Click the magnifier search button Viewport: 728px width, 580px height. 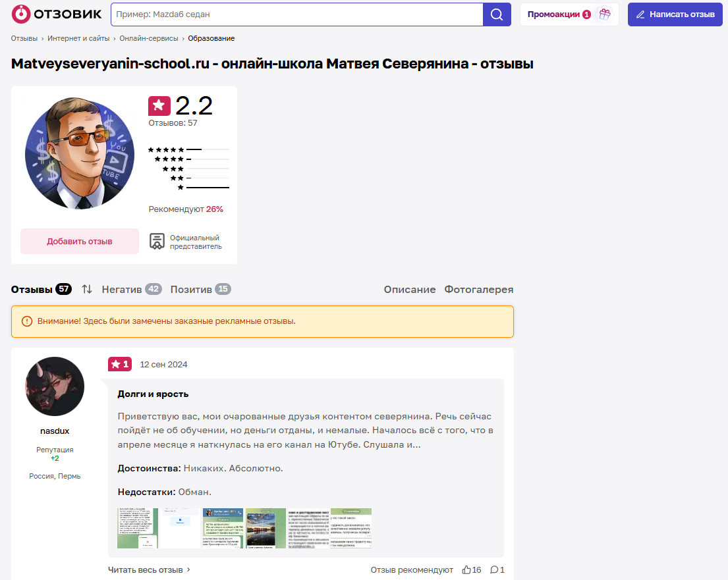(497, 14)
